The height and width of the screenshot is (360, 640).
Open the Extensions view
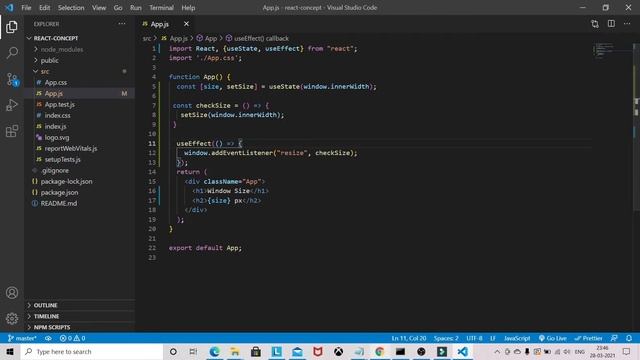tap(12, 131)
